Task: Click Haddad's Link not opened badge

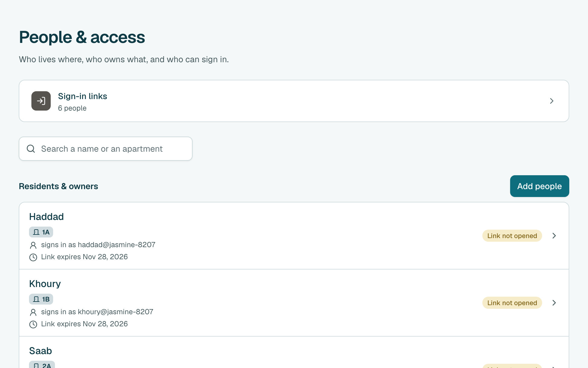Action: (512, 236)
